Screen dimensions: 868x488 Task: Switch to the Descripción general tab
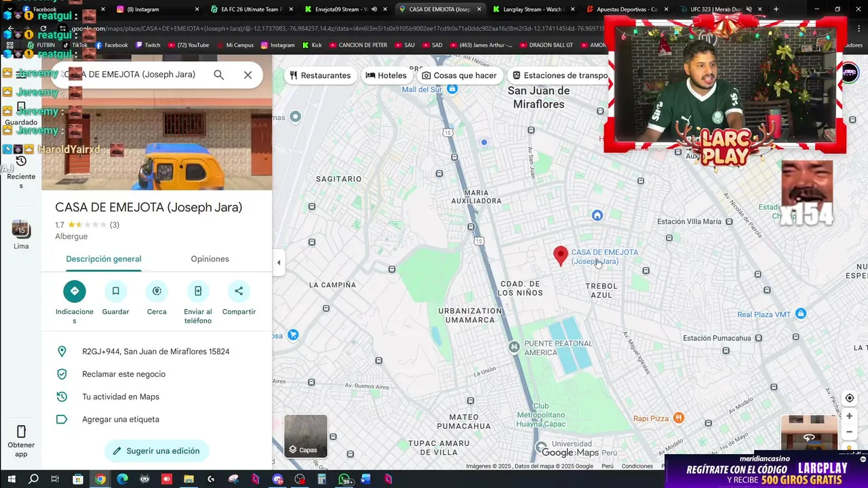tap(104, 259)
